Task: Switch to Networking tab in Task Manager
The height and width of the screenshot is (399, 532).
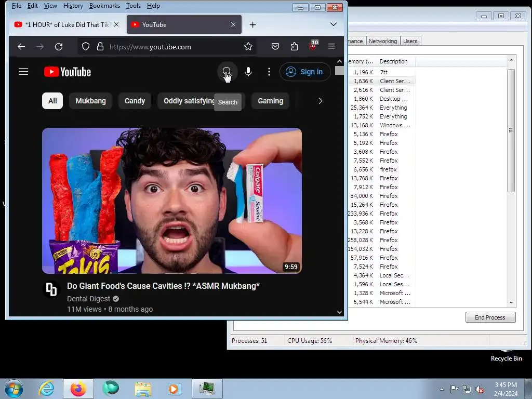Action: click(x=383, y=41)
